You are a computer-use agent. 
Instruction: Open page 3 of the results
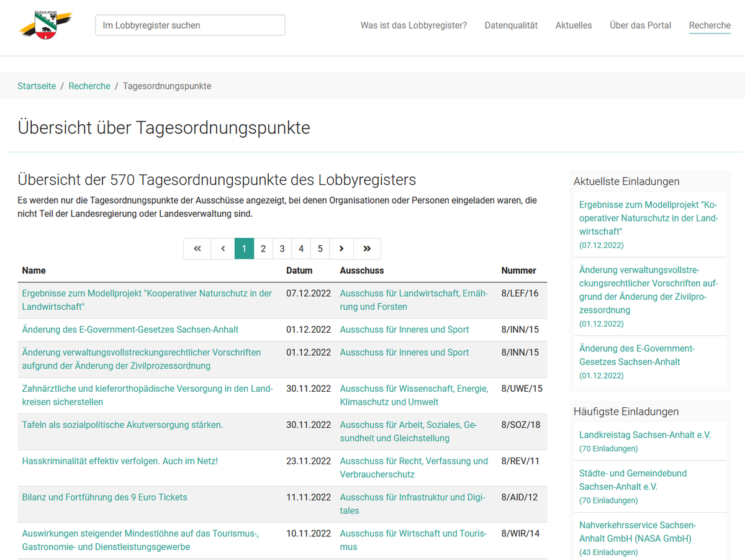(282, 248)
